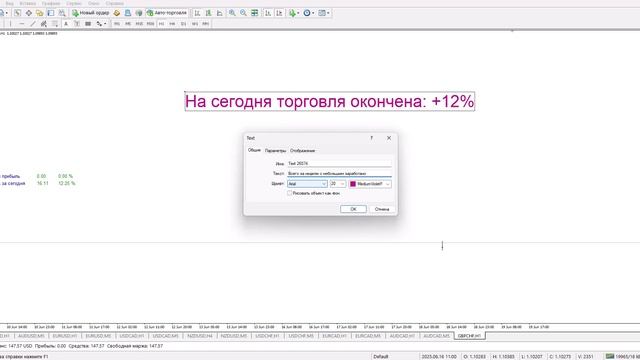Screen dimensions: 640x360
Task: Click the Default profile in status bar
Action: pos(381,356)
